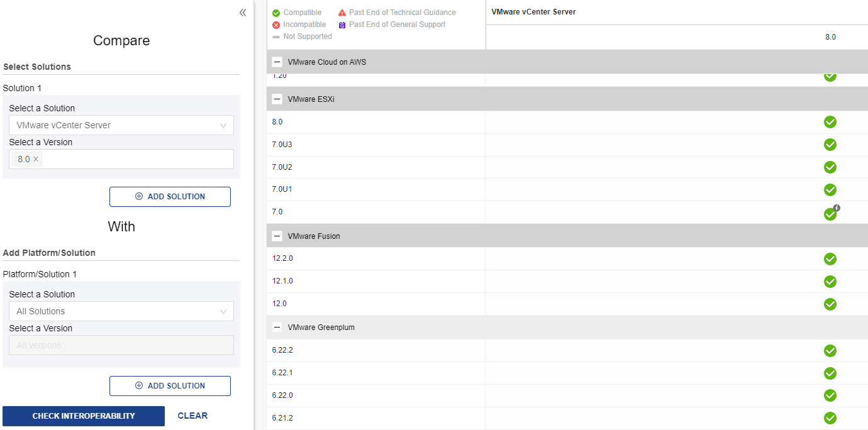Click the footnote badge on ESXi 7.0 status
The width and height of the screenshot is (868, 430).
837,208
